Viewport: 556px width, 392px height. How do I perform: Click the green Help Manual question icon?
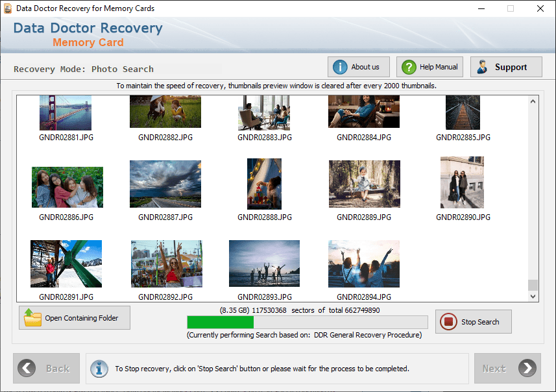pyautogui.click(x=409, y=67)
